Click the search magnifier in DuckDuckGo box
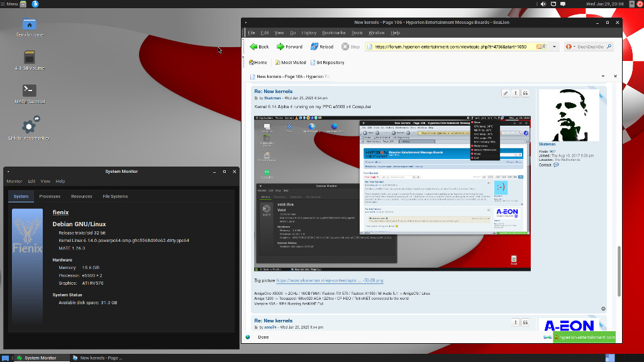 click(x=609, y=47)
